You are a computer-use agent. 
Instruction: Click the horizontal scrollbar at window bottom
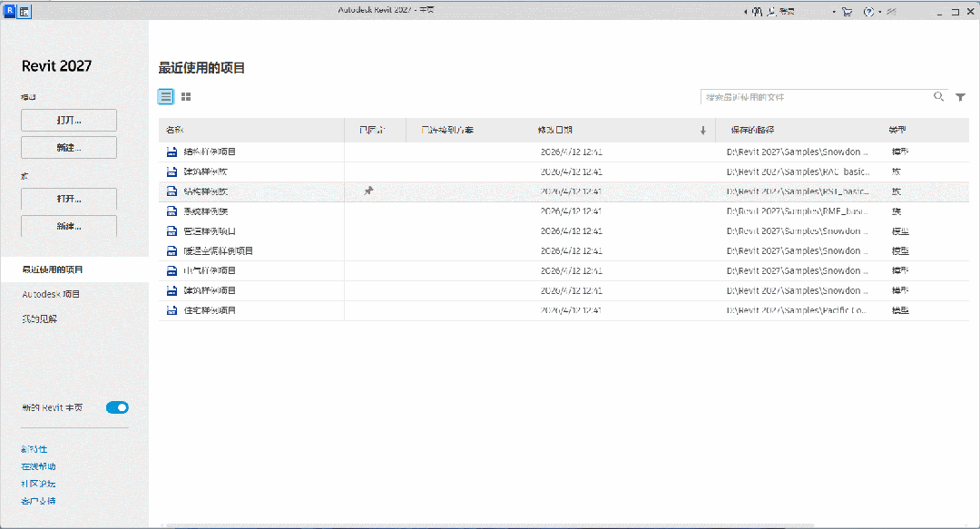(491, 526)
